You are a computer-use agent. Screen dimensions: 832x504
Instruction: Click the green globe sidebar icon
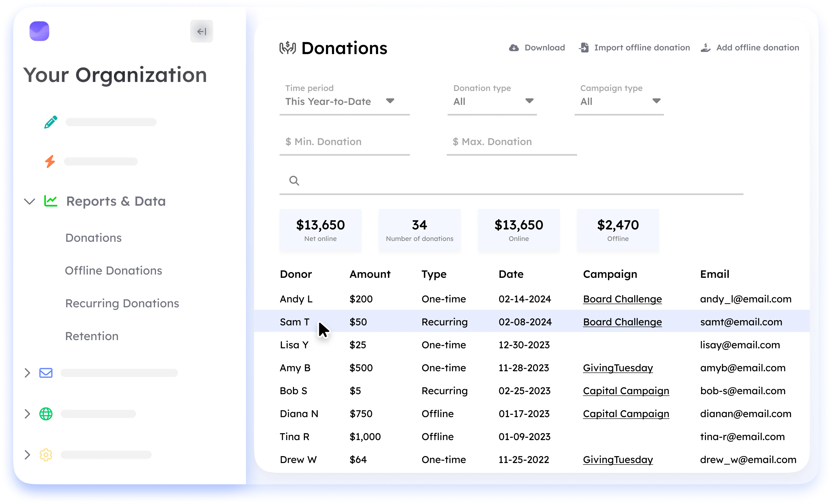click(x=46, y=414)
